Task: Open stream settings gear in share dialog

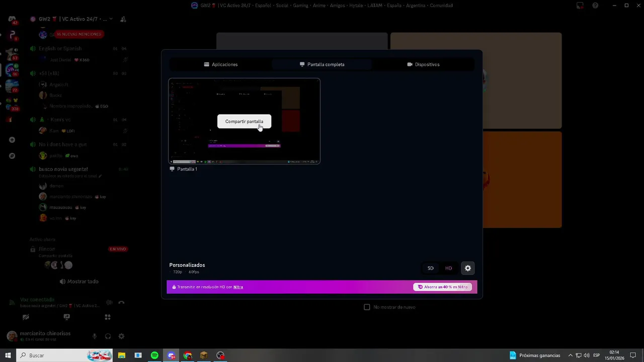Action: (468, 268)
